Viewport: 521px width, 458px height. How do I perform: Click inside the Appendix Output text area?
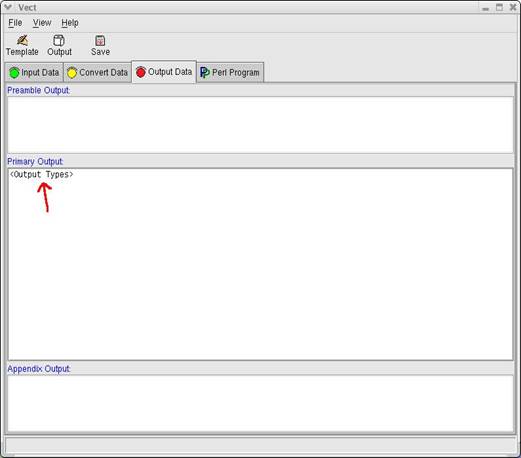260,403
